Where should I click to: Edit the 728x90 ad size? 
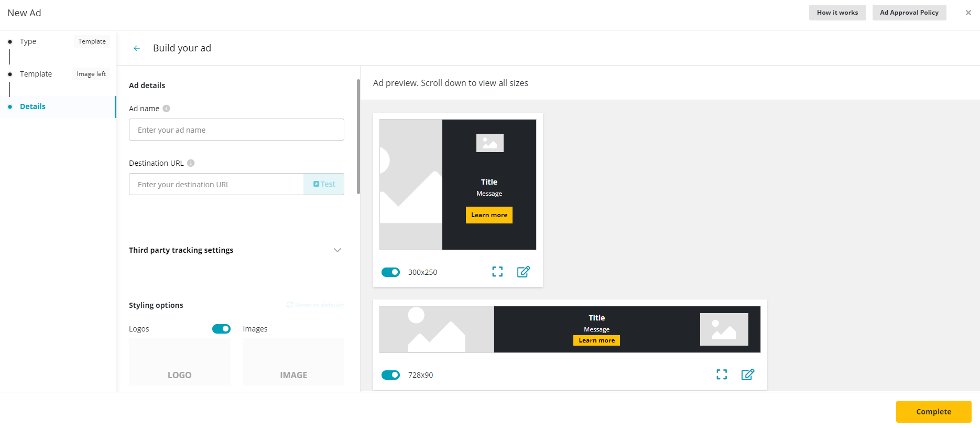[748, 374]
